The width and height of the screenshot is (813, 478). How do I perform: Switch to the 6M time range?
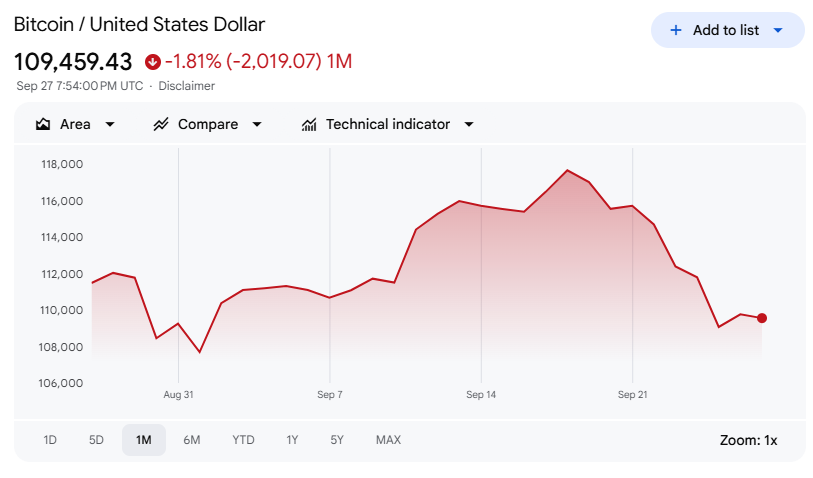[x=192, y=440]
